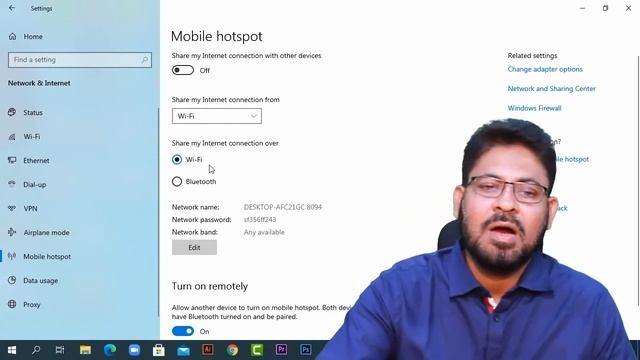Image resolution: width=640 pixels, height=360 pixels.
Task: Click in the Find a setting search box
Action: tap(80, 60)
